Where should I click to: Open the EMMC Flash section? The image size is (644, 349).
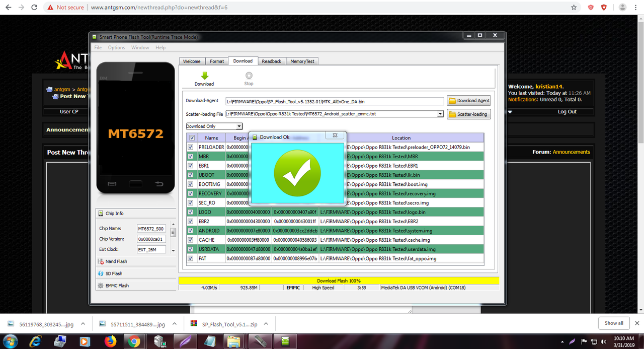click(135, 286)
